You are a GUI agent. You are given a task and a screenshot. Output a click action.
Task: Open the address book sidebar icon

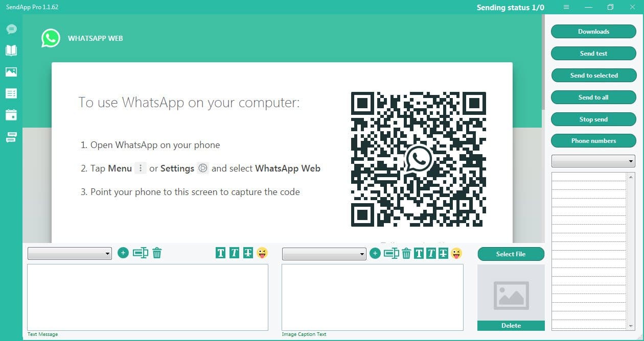click(x=11, y=50)
